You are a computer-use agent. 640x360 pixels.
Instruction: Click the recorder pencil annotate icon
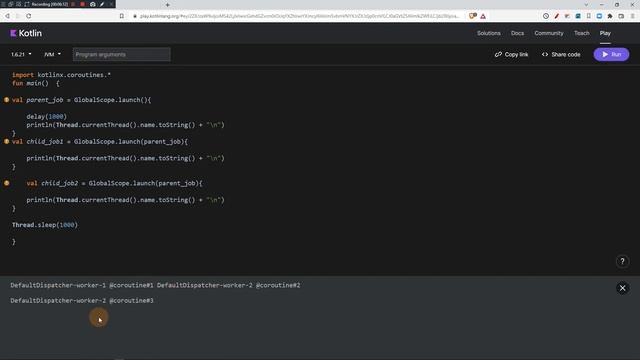pyautogui.click(x=102, y=4)
